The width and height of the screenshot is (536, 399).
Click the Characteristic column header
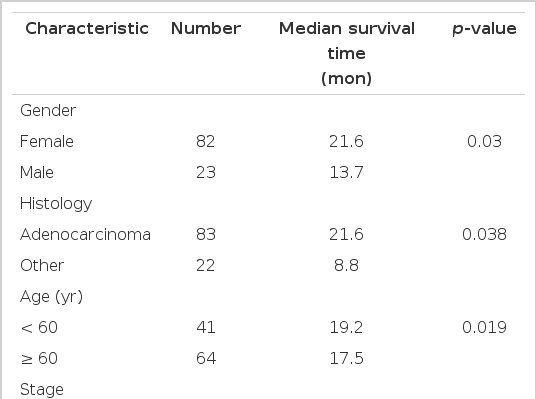pyautogui.click(x=87, y=28)
